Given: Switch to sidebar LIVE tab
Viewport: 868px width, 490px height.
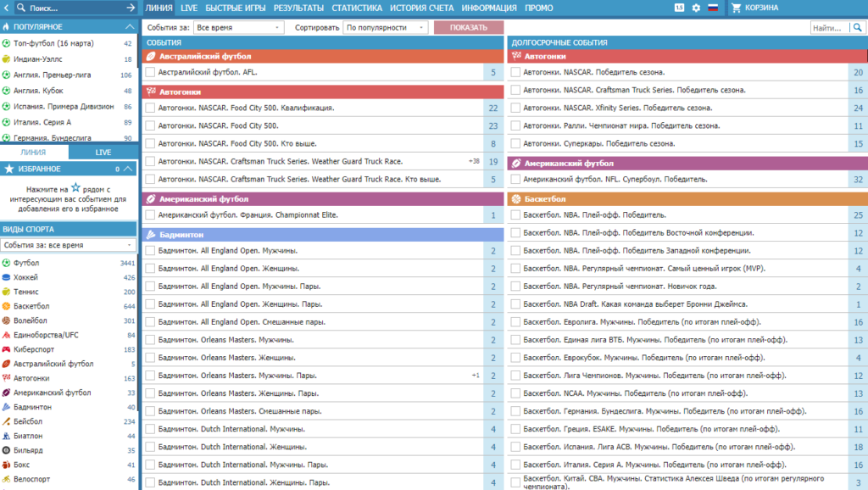Looking at the screenshot, I should click(x=103, y=153).
